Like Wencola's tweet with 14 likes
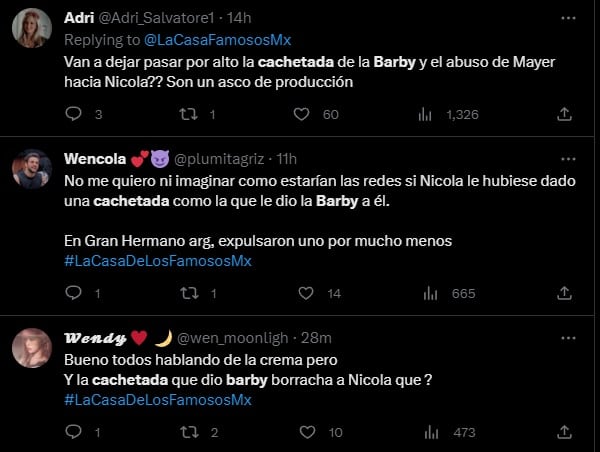This screenshot has height=452, width=600. 302,293
